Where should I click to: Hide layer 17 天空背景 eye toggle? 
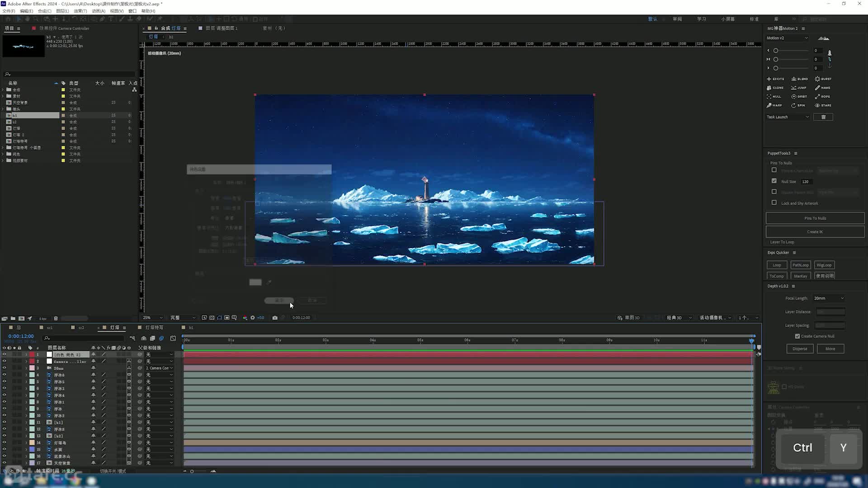coord(5,463)
